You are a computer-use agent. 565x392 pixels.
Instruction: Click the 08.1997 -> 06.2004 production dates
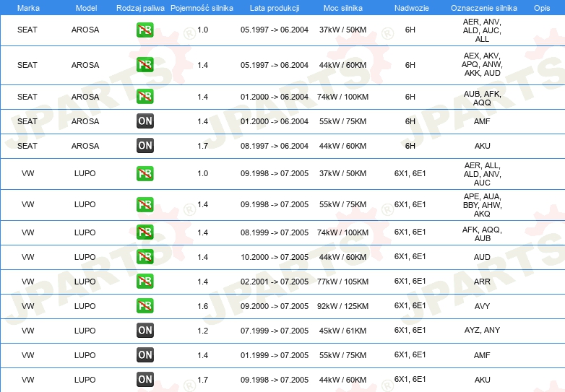(x=275, y=146)
